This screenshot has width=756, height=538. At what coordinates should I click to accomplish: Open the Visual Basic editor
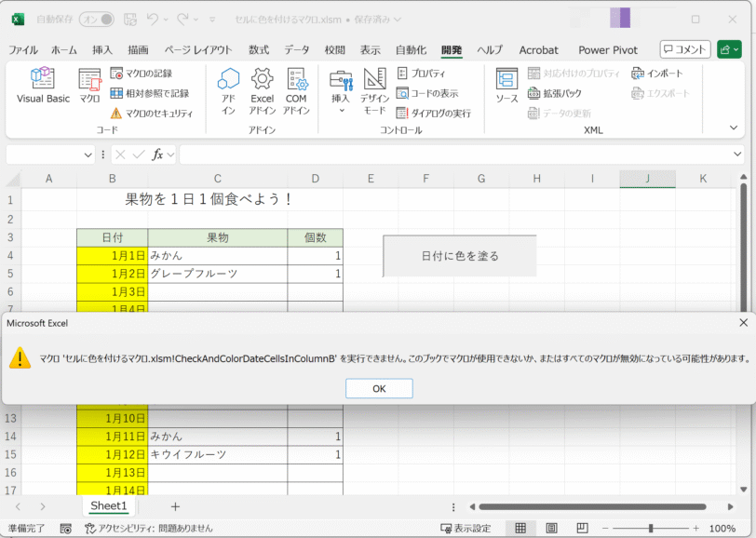tap(43, 85)
